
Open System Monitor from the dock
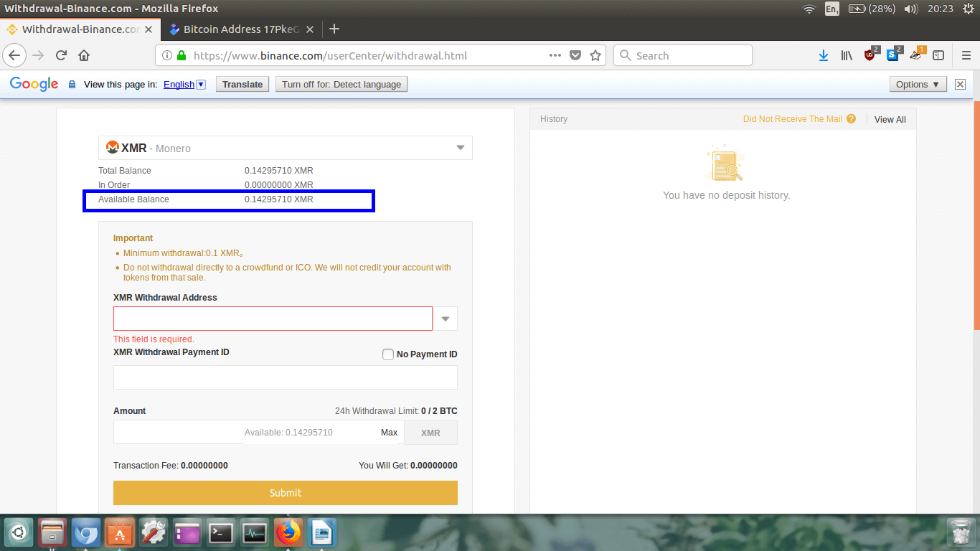tap(255, 533)
